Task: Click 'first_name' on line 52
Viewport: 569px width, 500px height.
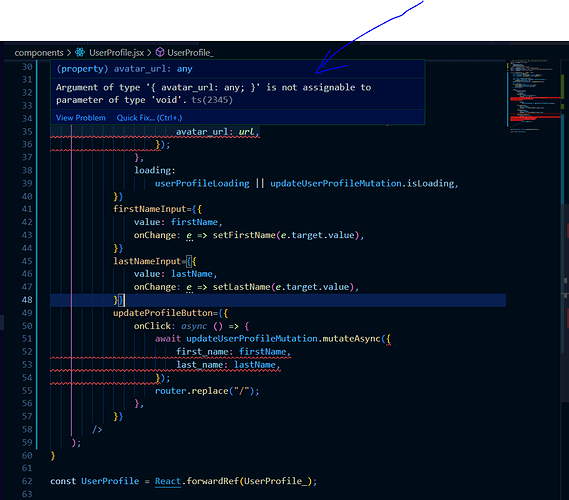Action: point(202,352)
